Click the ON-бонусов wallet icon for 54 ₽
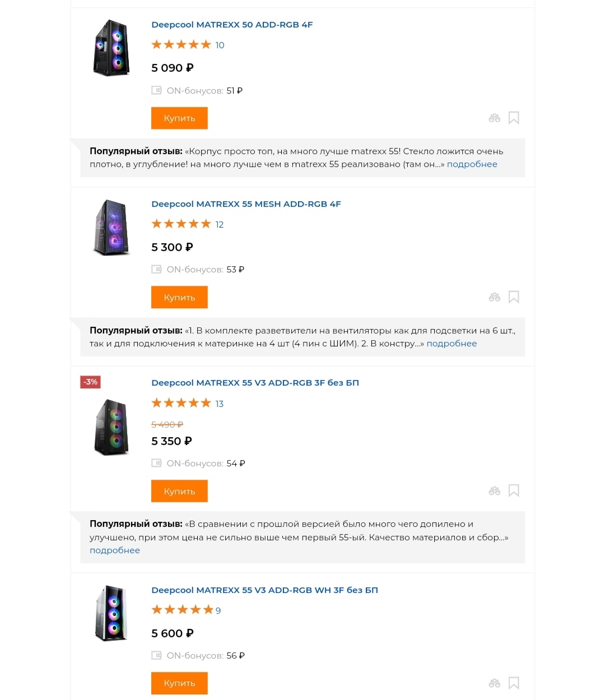 (156, 463)
